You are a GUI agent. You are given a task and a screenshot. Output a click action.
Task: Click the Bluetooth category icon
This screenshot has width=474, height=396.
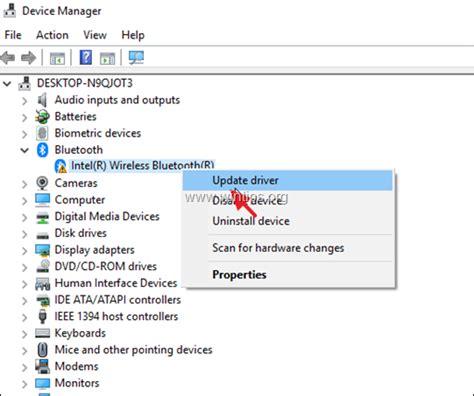42,150
